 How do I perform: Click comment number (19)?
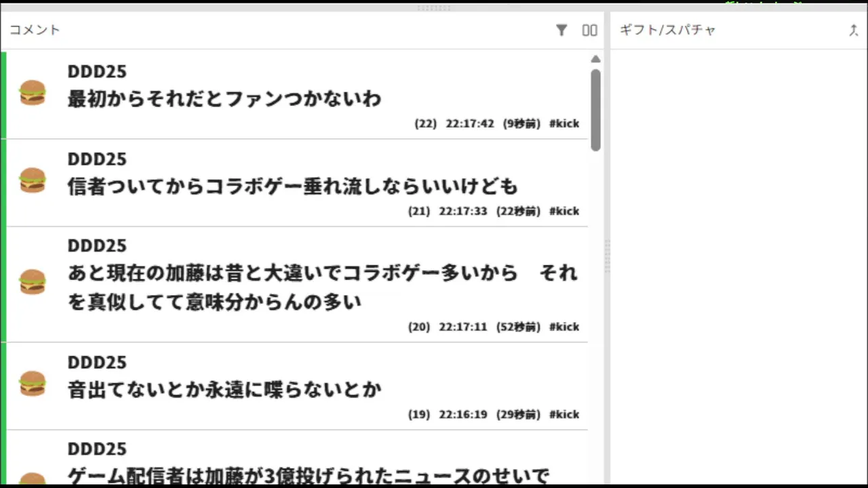[x=419, y=414]
